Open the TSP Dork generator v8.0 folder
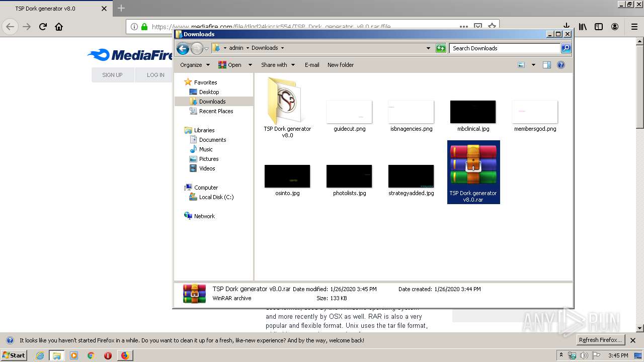Viewport: 644px width, 362px height. pyautogui.click(x=287, y=107)
